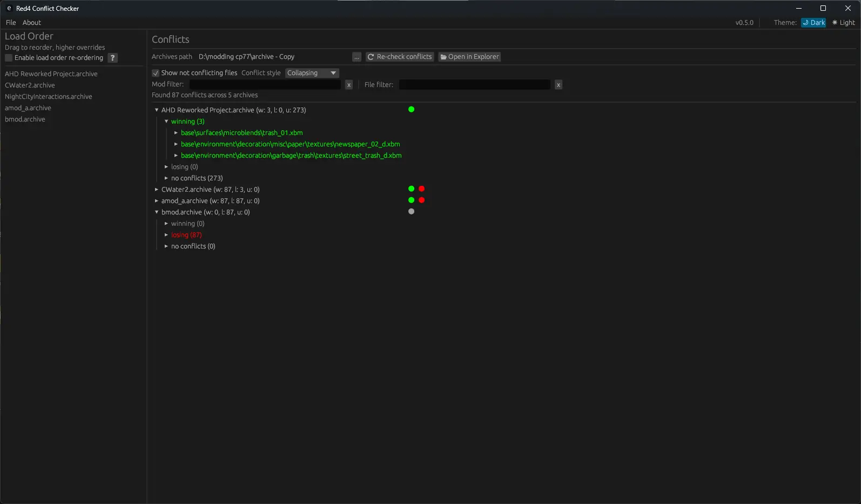The width and height of the screenshot is (861, 504).
Task: Collapse the winning (3) group under AHD
Action: click(x=166, y=121)
